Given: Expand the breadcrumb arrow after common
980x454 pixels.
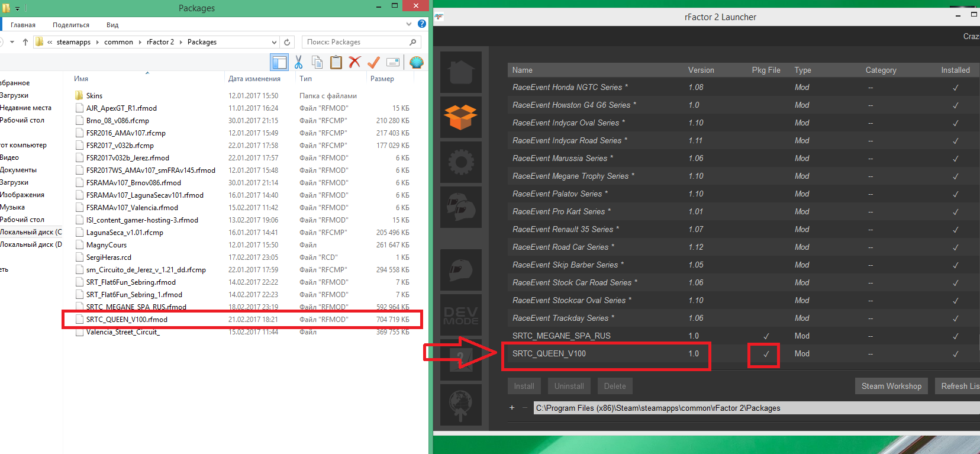Looking at the screenshot, I should click(140, 42).
